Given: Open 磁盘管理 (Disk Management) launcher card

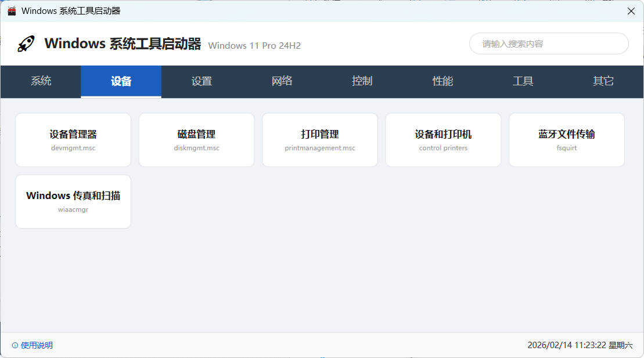Looking at the screenshot, I should (x=196, y=139).
